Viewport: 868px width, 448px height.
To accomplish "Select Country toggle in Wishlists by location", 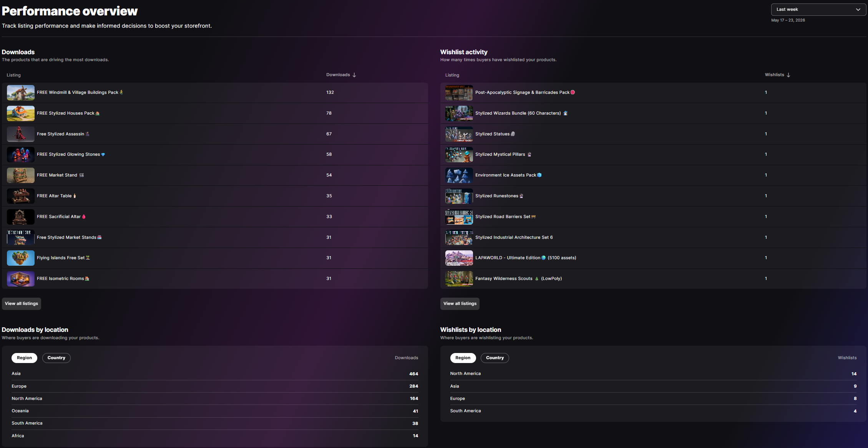I will [x=495, y=358].
